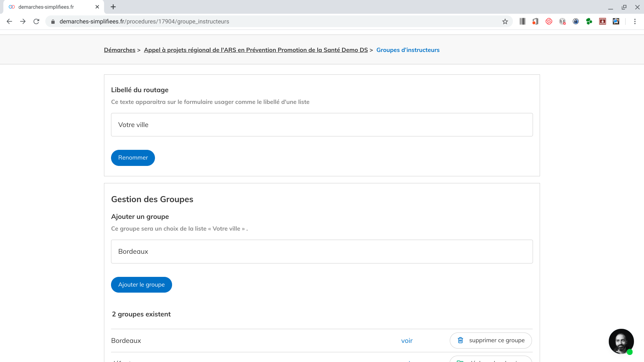The width and height of the screenshot is (644, 362).
Task: Open the key password manager extension
Action: click(562, 21)
